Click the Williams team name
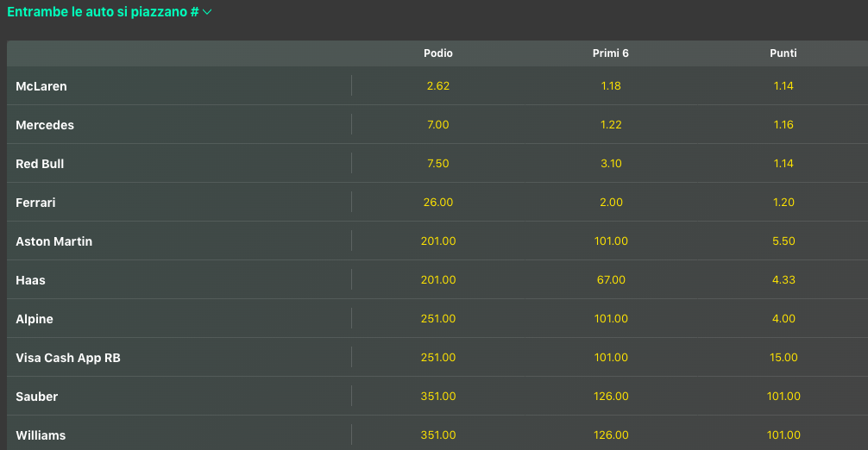868x450 pixels. [41, 435]
